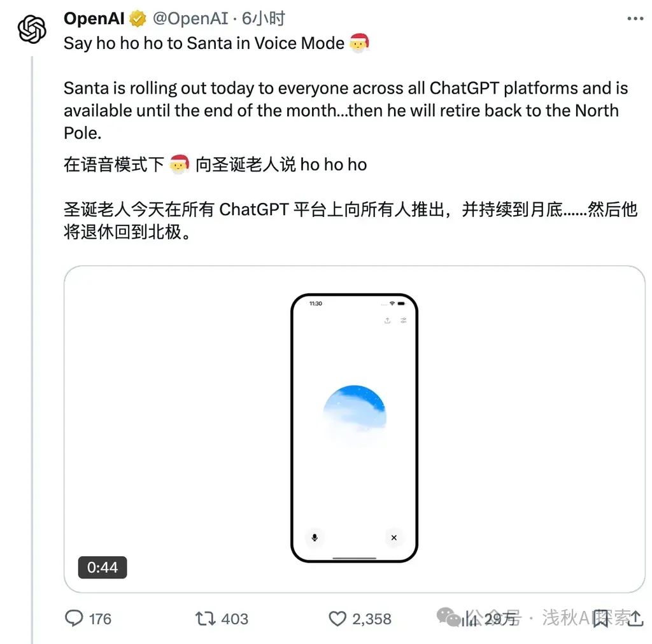Click the 0:44 video duration badge
The height and width of the screenshot is (644, 652).
(x=103, y=567)
